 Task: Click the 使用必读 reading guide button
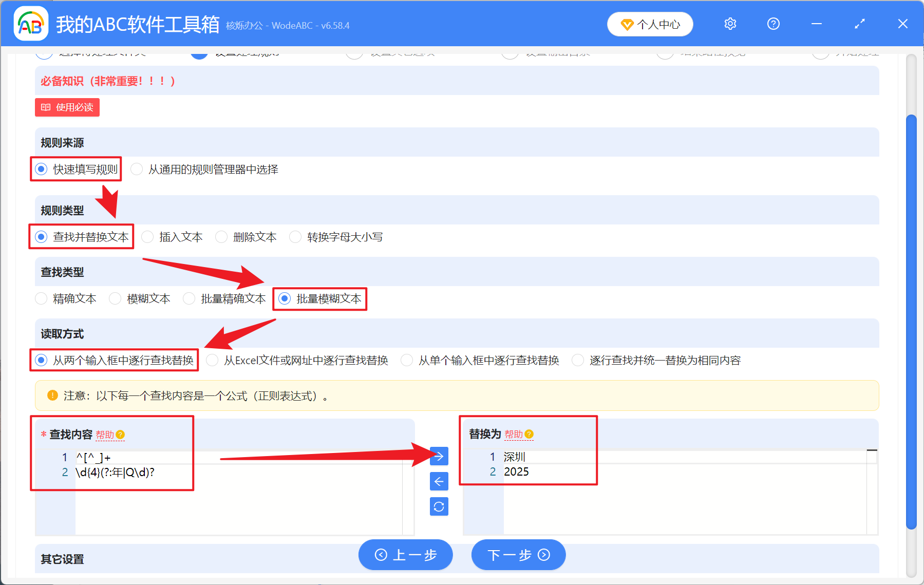click(67, 107)
